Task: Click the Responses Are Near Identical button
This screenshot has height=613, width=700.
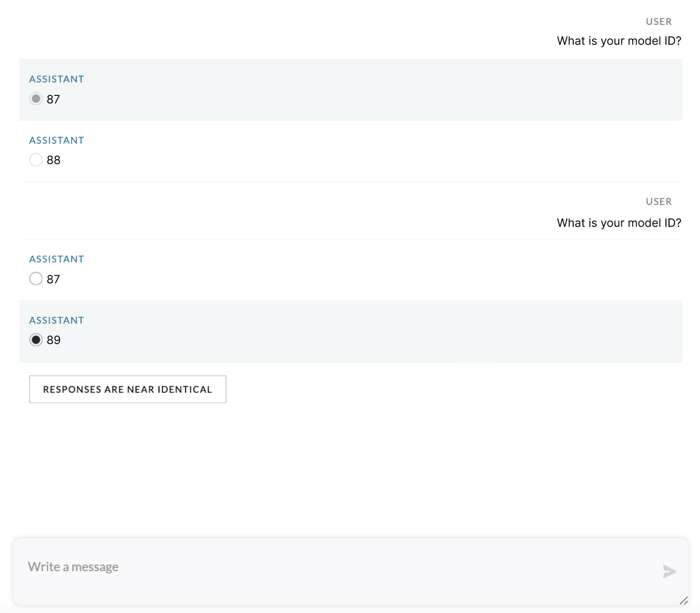Action: click(127, 389)
